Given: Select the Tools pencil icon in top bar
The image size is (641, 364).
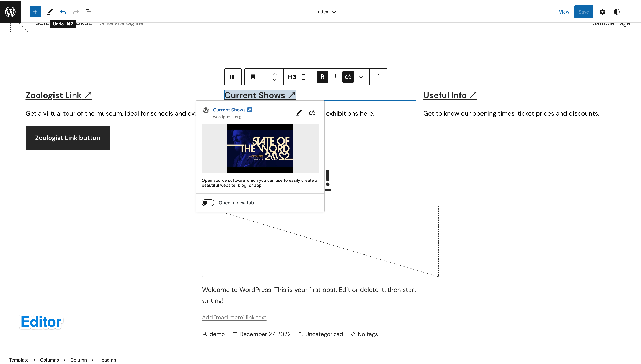Looking at the screenshot, I should coord(50,12).
